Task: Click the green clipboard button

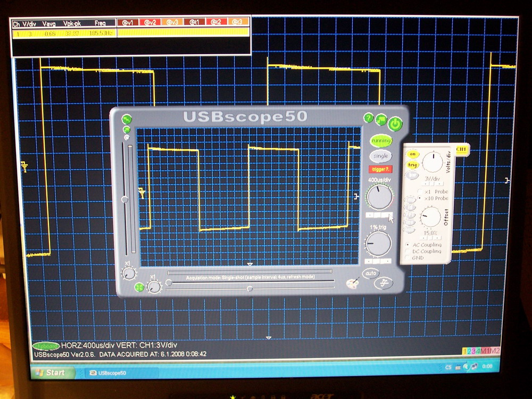Action: click(x=46, y=346)
